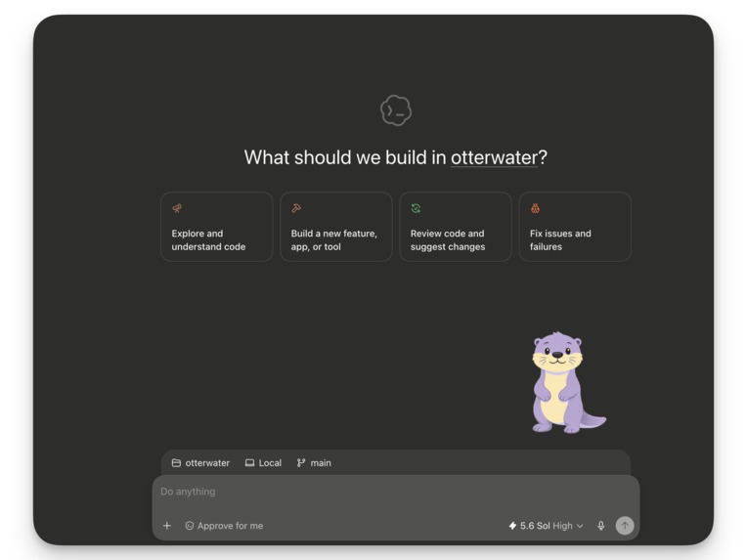Click the Approve for me circular icon
This screenshot has height=560, width=747.
coord(189,526)
